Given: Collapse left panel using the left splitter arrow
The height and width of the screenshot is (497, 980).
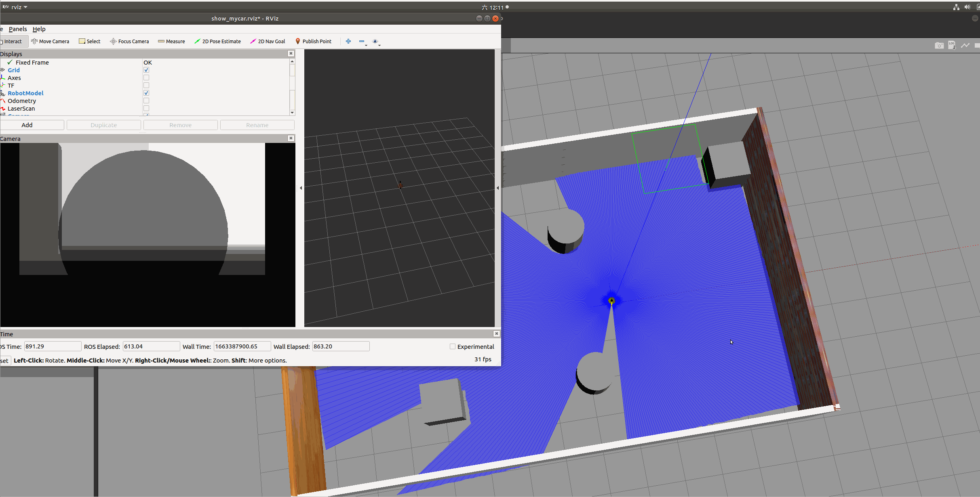Looking at the screenshot, I should click(x=301, y=188).
